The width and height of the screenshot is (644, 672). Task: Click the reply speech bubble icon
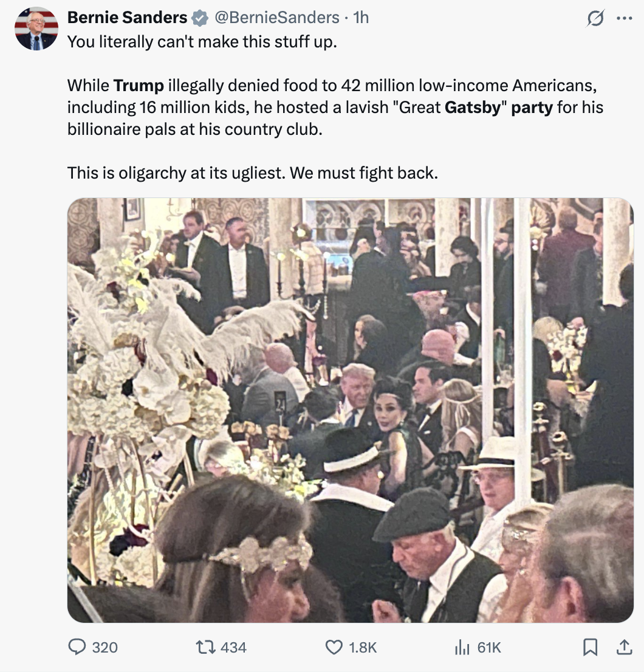[77, 647]
